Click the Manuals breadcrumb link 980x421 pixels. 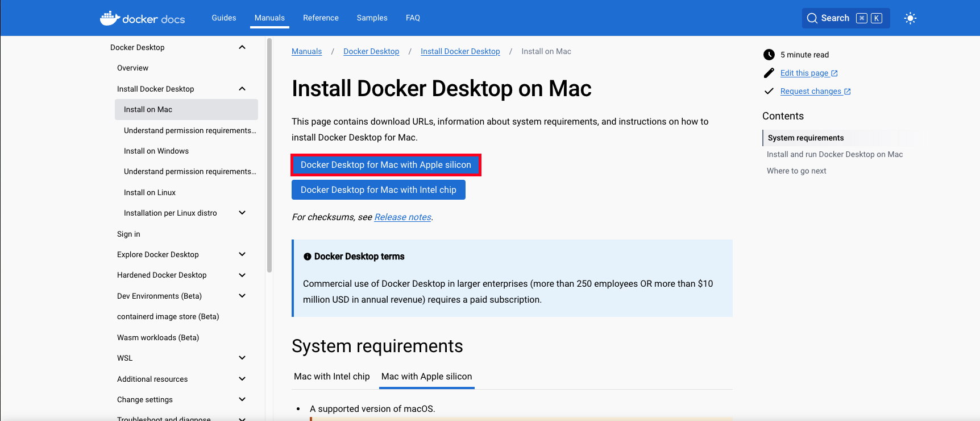pos(307,51)
